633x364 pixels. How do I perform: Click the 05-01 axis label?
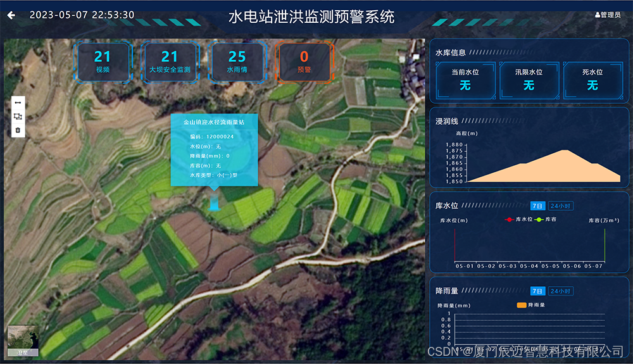click(465, 266)
